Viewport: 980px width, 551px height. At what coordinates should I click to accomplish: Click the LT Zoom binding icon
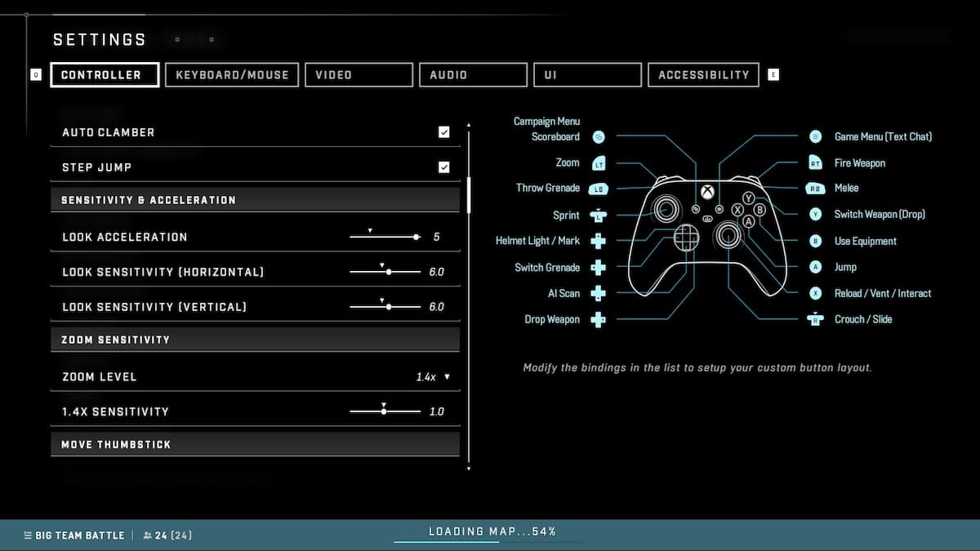click(598, 162)
